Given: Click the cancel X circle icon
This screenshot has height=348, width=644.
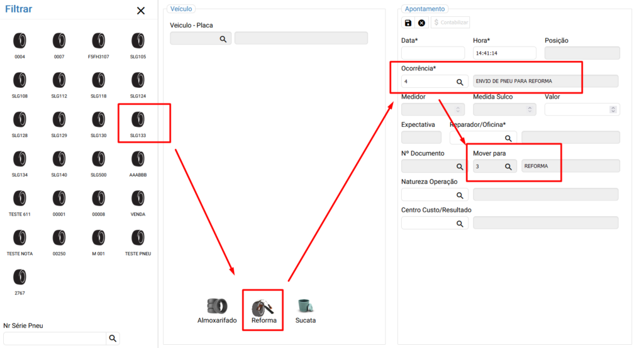Looking at the screenshot, I should tap(421, 23).
